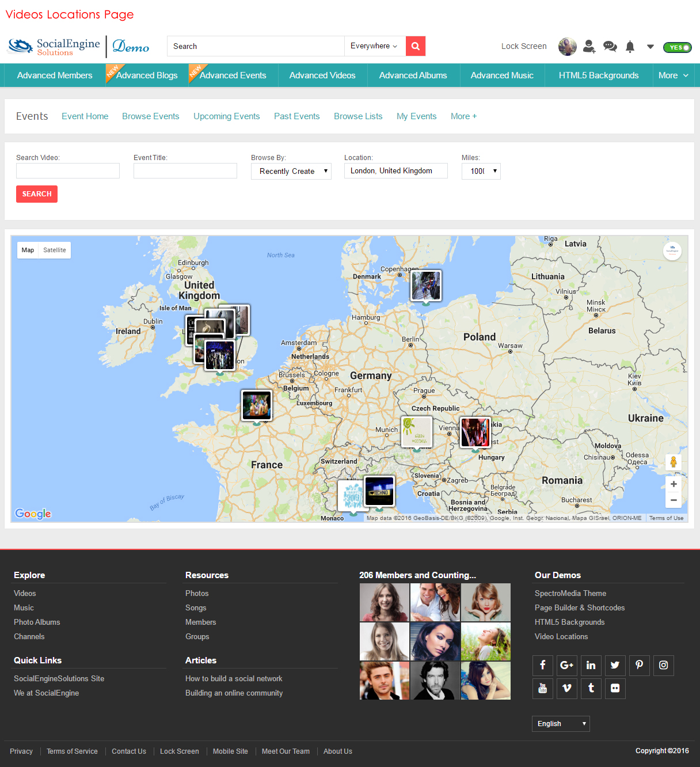Open the Lock Screen link in header

[524, 46]
